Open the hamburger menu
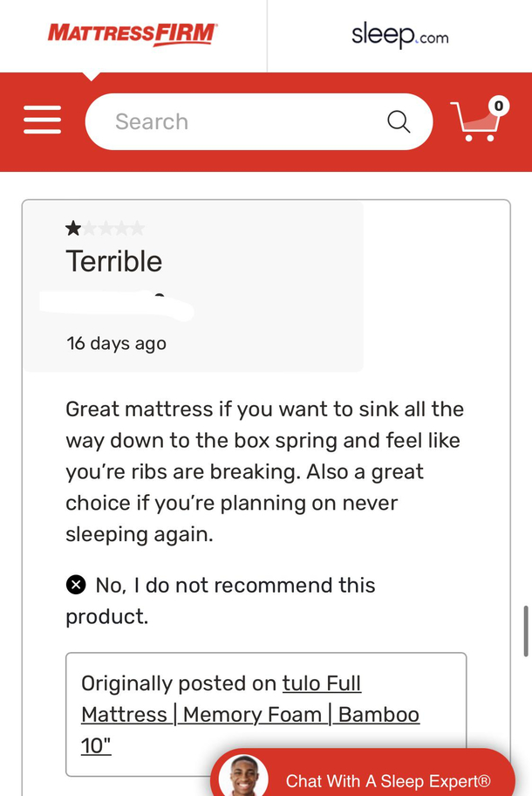Image resolution: width=532 pixels, height=796 pixels. pyautogui.click(x=42, y=120)
